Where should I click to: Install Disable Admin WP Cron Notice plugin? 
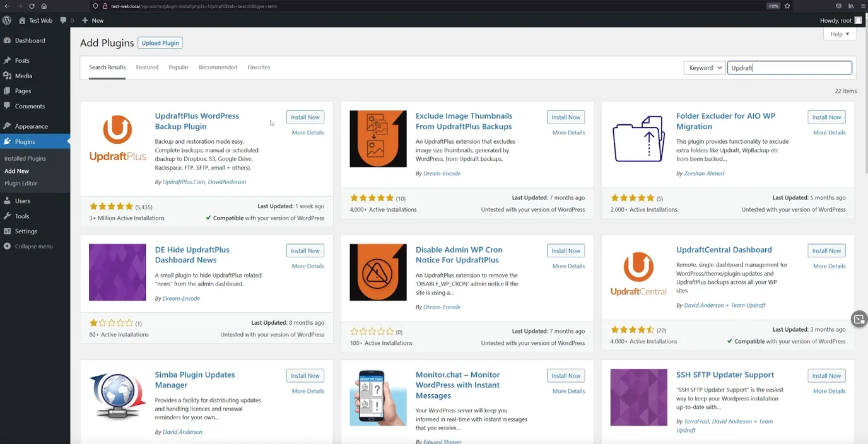tap(566, 250)
